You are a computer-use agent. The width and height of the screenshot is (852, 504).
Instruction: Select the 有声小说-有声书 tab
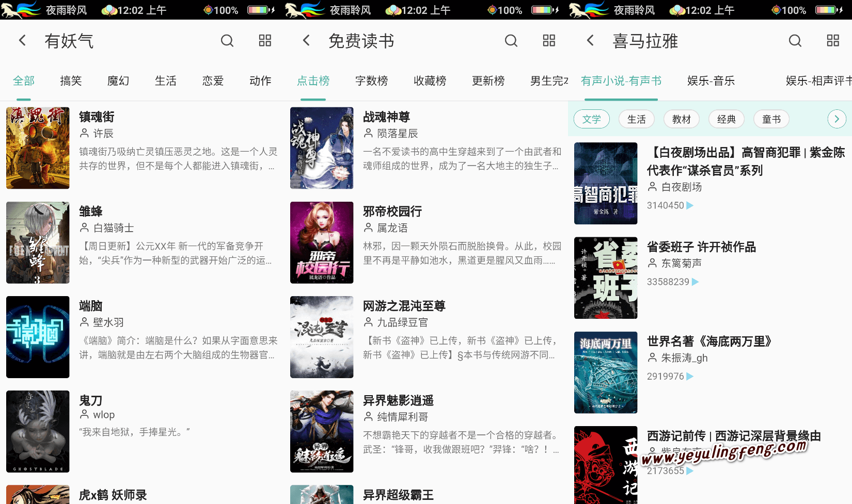tap(621, 80)
